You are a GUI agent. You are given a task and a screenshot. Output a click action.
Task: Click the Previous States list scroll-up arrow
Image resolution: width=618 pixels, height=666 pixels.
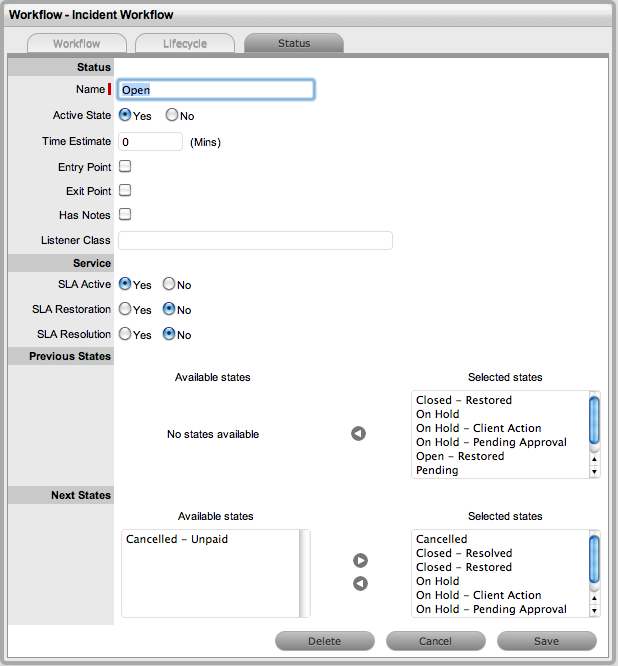[x=594, y=459]
